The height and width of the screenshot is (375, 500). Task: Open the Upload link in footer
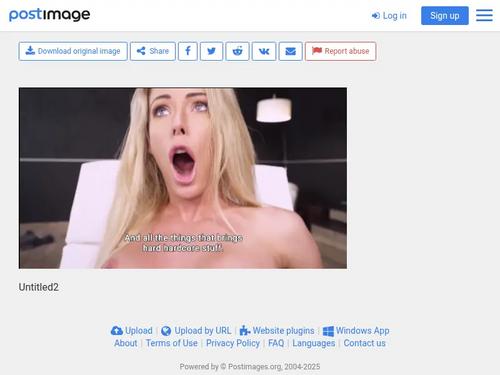click(132, 331)
